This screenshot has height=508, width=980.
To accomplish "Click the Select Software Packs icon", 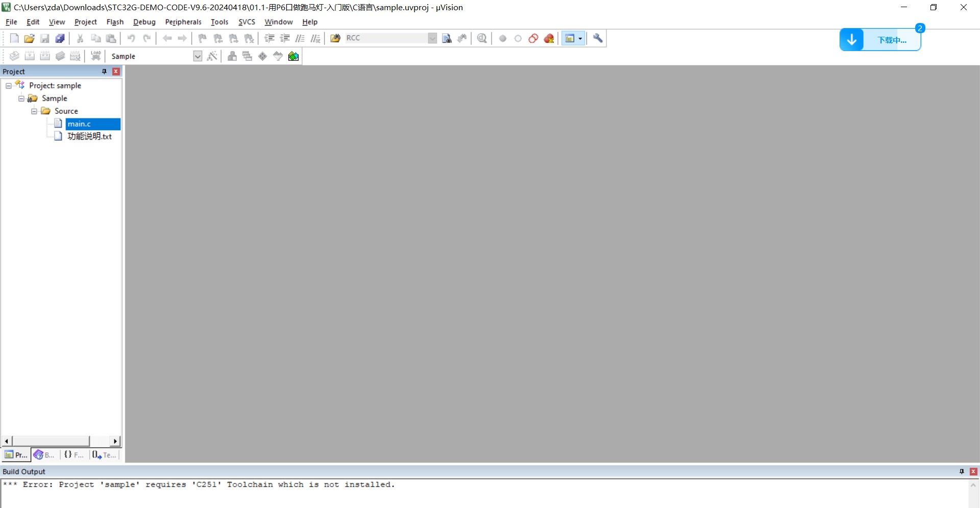I will (x=278, y=56).
